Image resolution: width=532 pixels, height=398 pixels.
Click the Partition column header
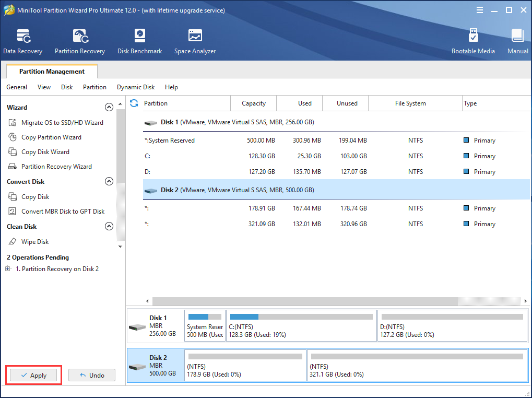coord(186,103)
